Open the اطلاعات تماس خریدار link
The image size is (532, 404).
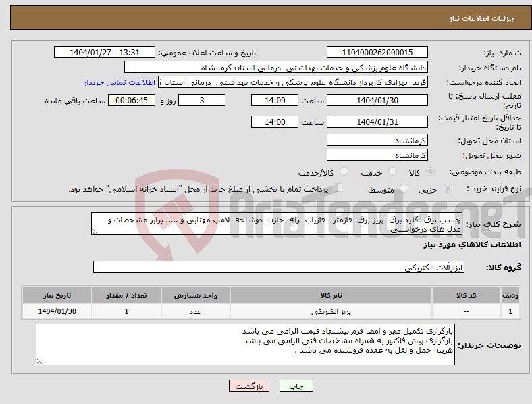[x=119, y=82]
